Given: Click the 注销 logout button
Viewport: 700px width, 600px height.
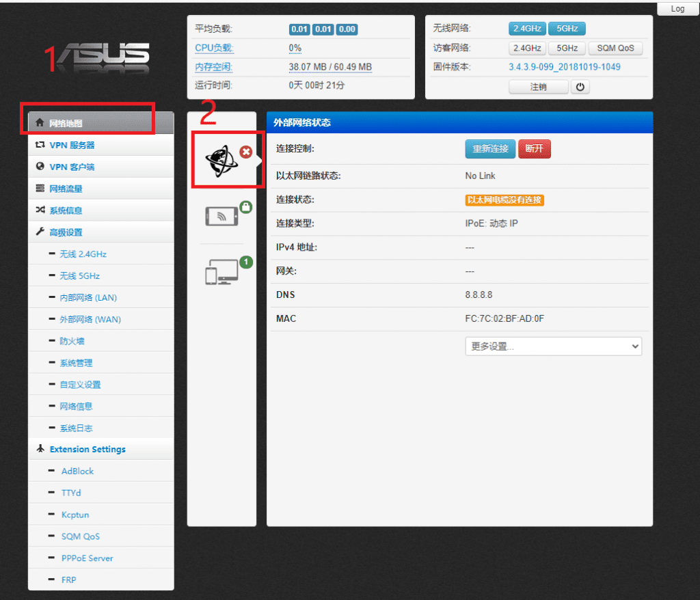Looking at the screenshot, I should [x=538, y=87].
